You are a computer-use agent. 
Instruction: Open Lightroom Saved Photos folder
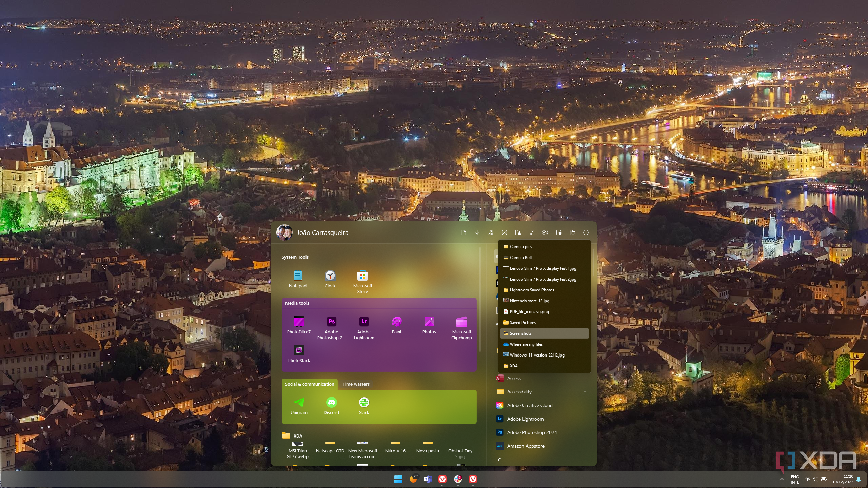click(x=544, y=290)
